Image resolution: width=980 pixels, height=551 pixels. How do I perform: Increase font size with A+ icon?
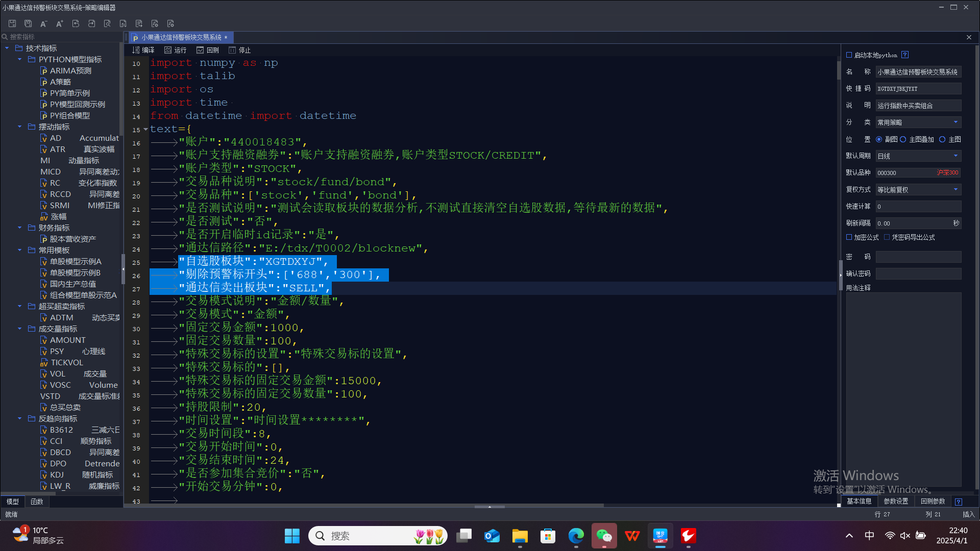pyautogui.click(x=60, y=23)
